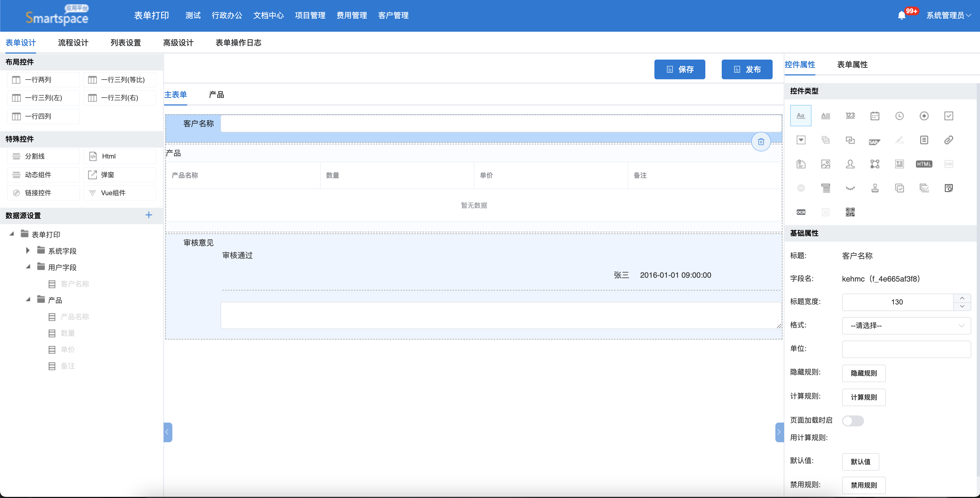Image resolution: width=980 pixels, height=498 pixels.
Task: Expand the 系统字段 tree folder
Action: 28,251
